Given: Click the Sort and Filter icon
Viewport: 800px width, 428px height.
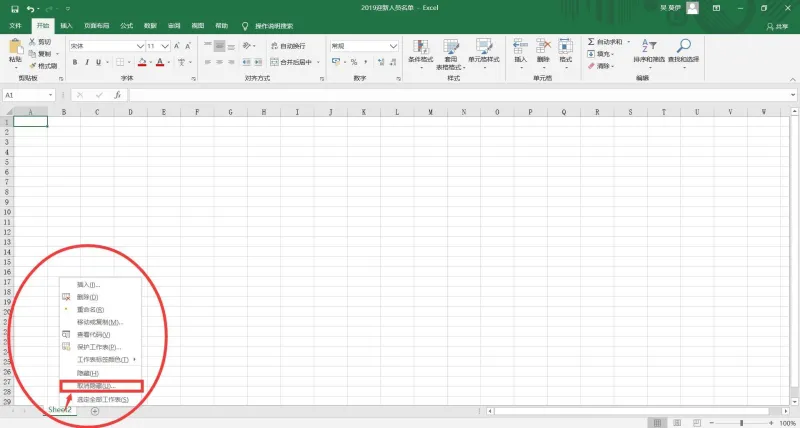Looking at the screenshot, I should coord(649,46).
